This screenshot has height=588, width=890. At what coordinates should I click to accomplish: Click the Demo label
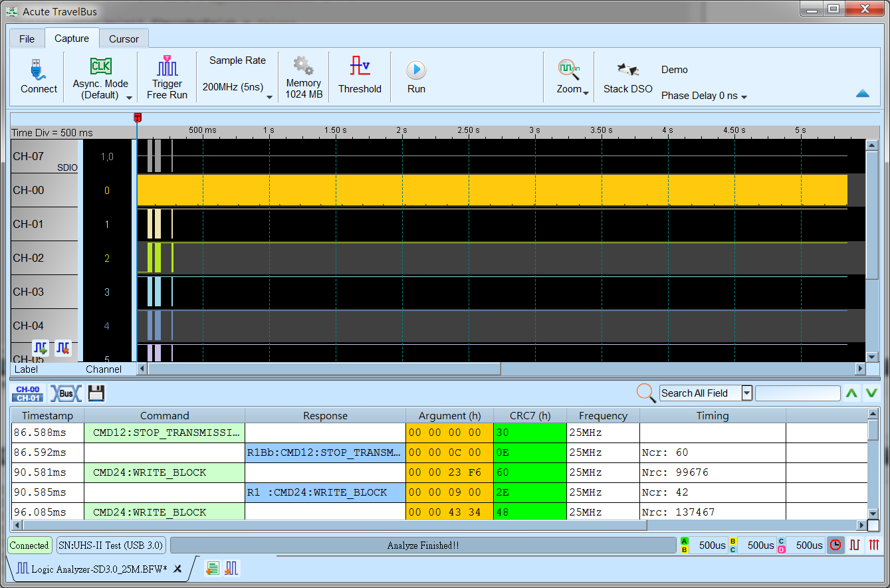[x=675, y=70]
